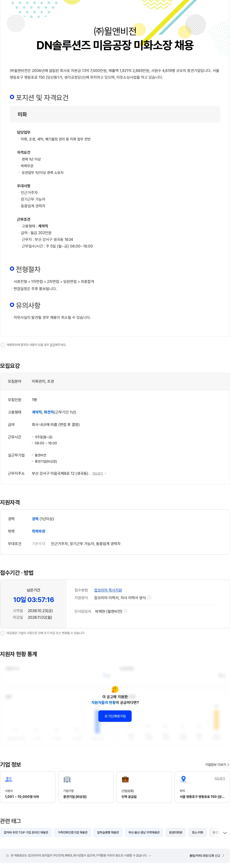Click the address 서울 영등포구 영등포로 150
The image size is (230, 868).
[x=202, y=796]
